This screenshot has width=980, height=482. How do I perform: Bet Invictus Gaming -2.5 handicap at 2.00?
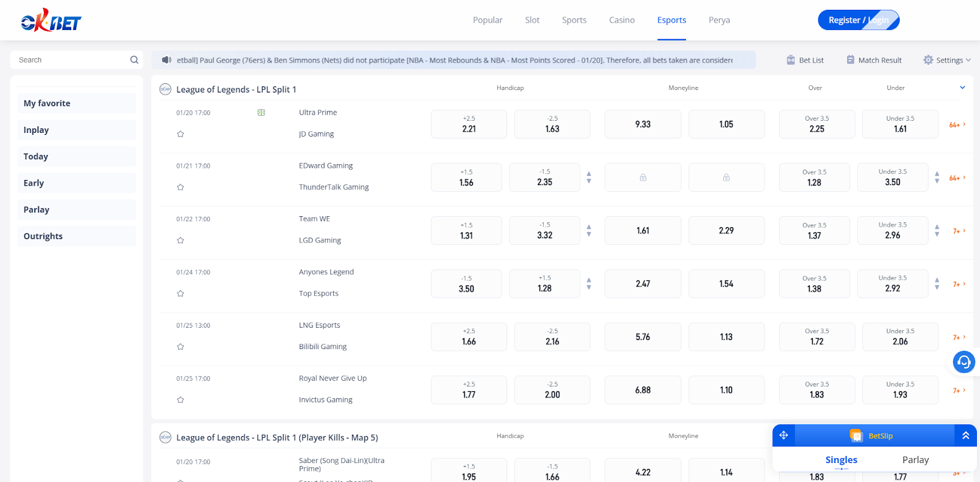(x=552, y=390)
